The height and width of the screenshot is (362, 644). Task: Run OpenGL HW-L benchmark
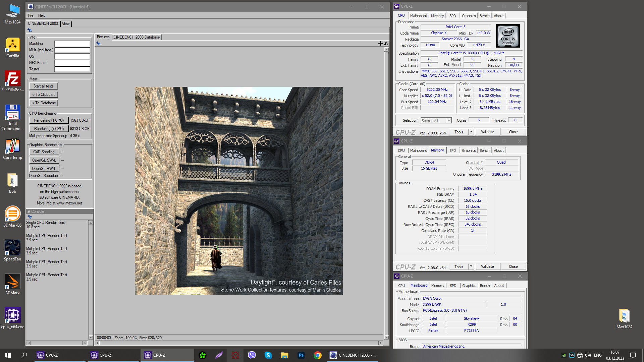click(x=44, y=169)
